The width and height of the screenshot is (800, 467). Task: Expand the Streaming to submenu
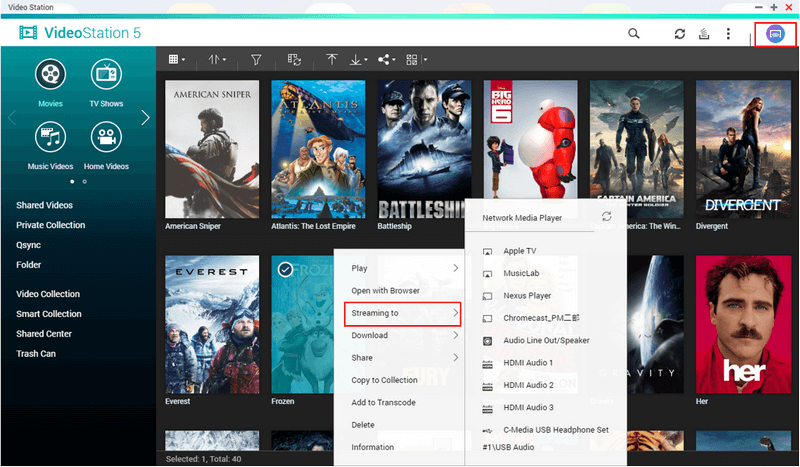click(x=403, y=313)
